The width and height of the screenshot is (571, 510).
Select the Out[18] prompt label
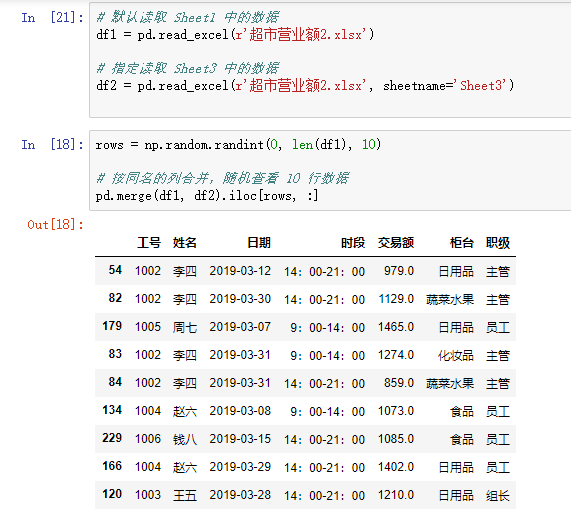point(55,224)
